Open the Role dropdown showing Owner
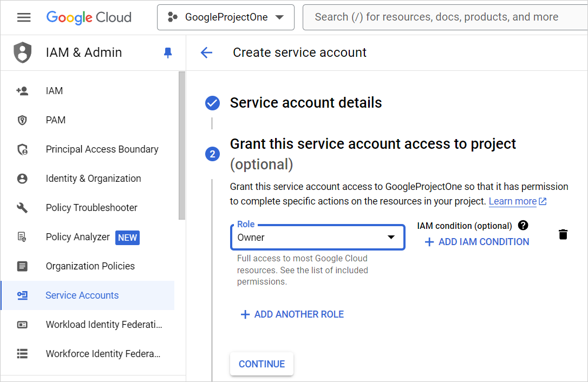The width and height of the screenshot is (588, 382). click(318, 238)
